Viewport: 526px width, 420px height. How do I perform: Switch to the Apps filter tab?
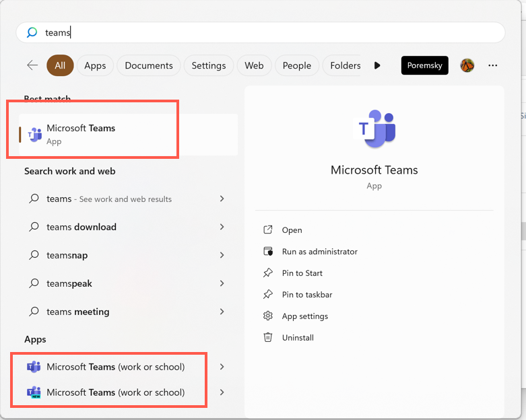(95, 65)
